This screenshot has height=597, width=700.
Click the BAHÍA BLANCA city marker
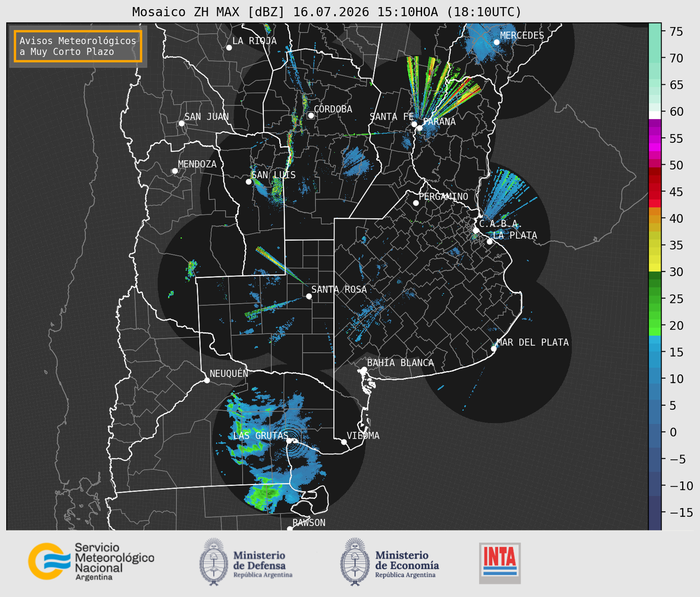tap(364, 369)
